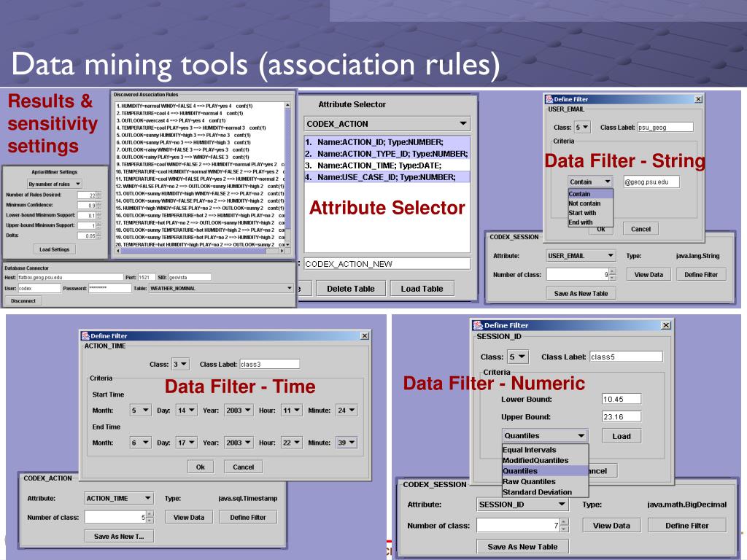The height and width of the screenshot is (560, 747).
Task: Click Cancel in the USER_EMAIL filter dialog
Action: coord(640,229)
